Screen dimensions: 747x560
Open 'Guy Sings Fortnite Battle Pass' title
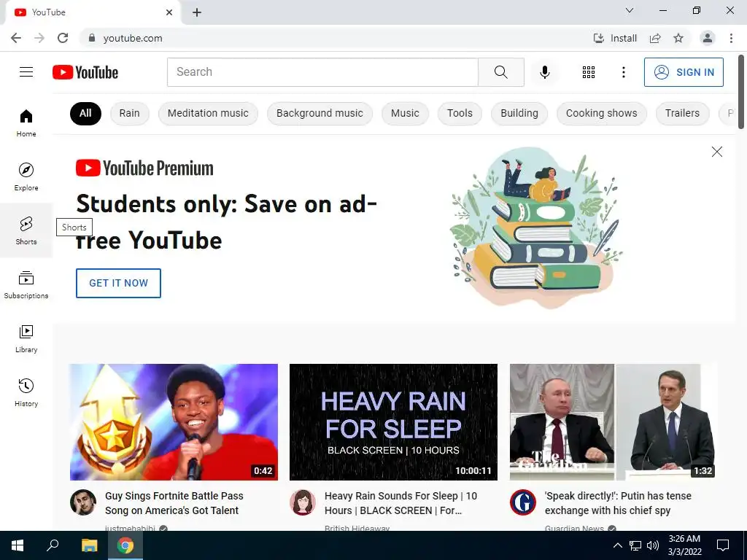[x=174, y=503]
